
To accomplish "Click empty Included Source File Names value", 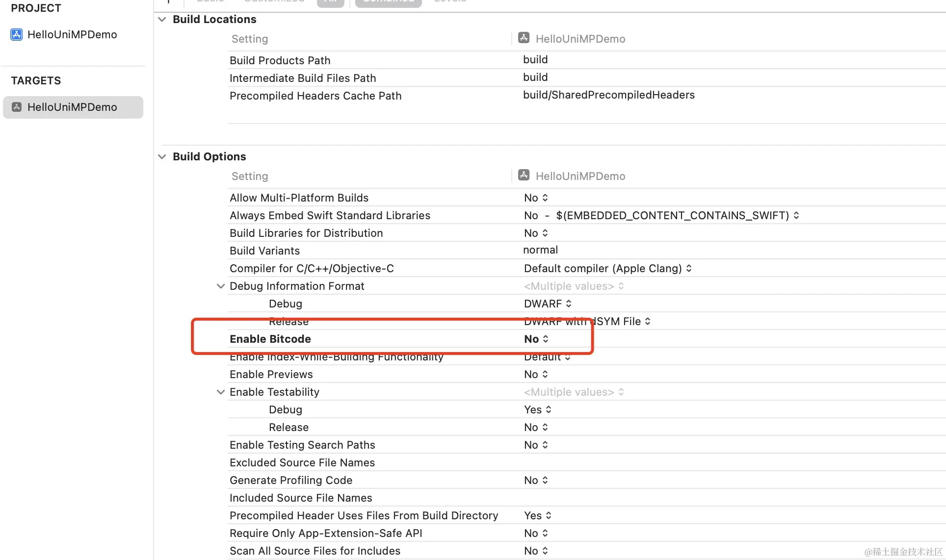I will coord(729,498).
